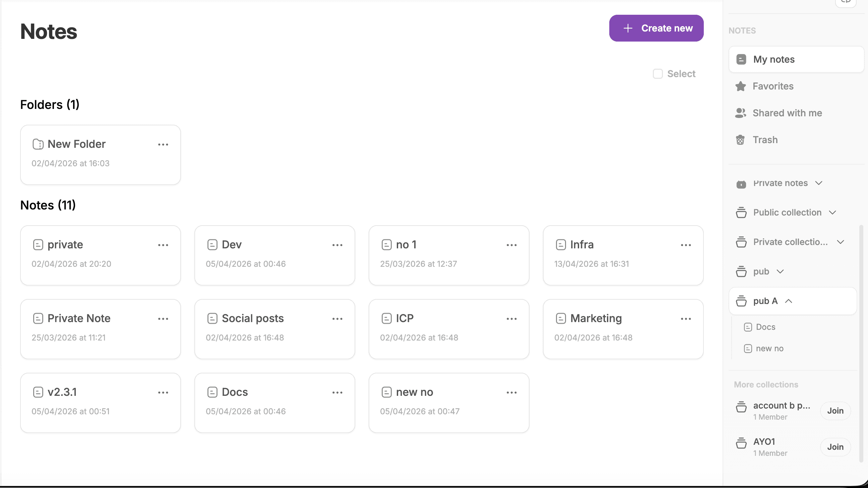
Task: Join the AYO1 collection
Action: tap(835, 447)
